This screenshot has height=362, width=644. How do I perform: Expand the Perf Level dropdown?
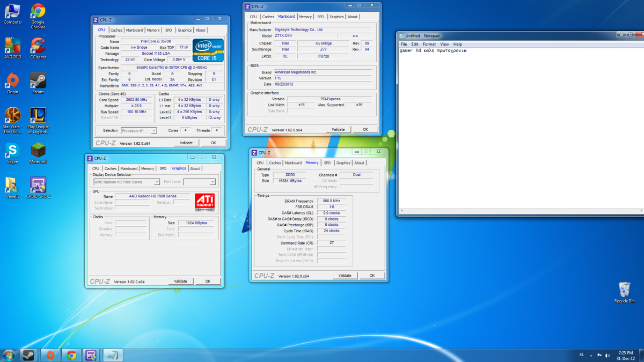(x=199, y=182)
